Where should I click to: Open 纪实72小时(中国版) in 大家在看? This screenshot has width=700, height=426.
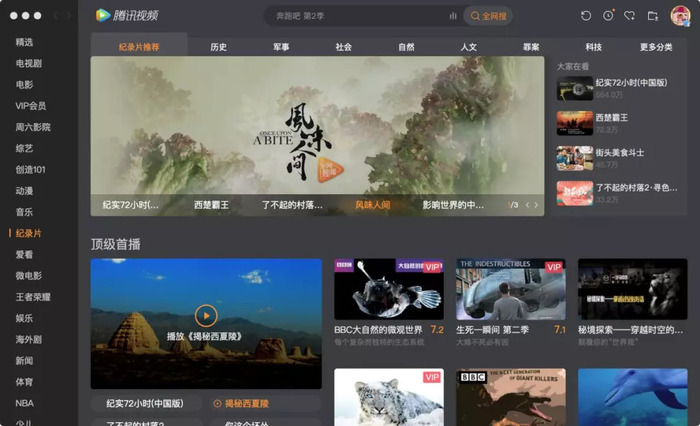pos(618,88)
